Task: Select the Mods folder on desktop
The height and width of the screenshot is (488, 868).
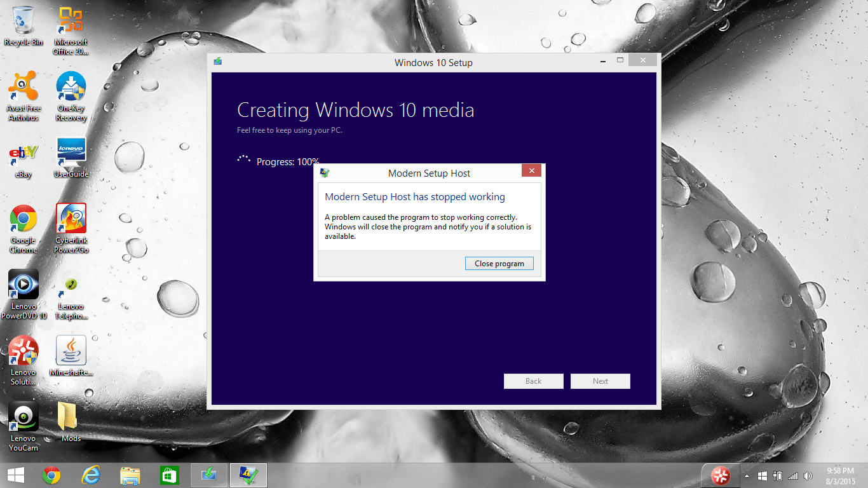Action: (x=71, y=423)
